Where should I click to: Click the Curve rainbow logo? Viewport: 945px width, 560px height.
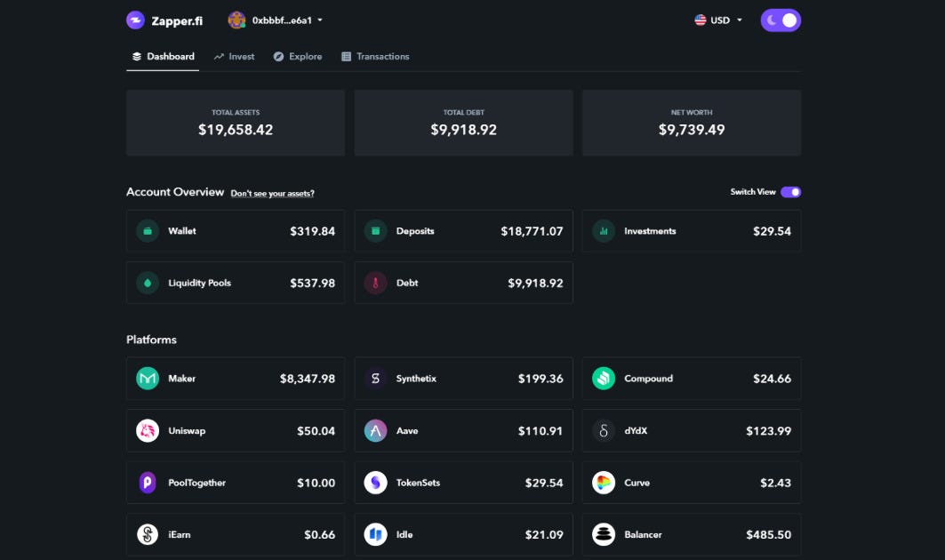tap(604, 483)
